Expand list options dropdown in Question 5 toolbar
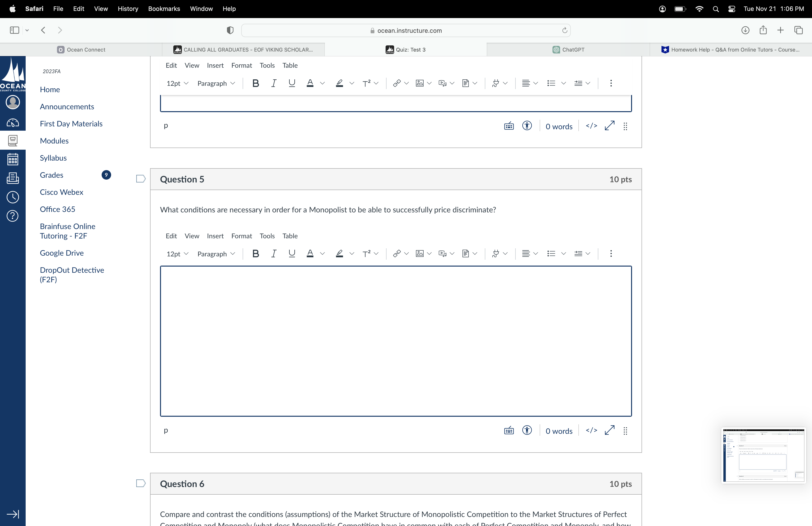This screenshot has height=526, width=812. pyautogui.click(x=563, y=253)
